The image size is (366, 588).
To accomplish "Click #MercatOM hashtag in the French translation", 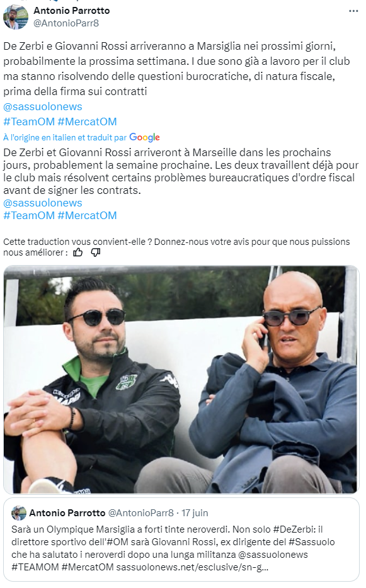I will tap(87, 216).
